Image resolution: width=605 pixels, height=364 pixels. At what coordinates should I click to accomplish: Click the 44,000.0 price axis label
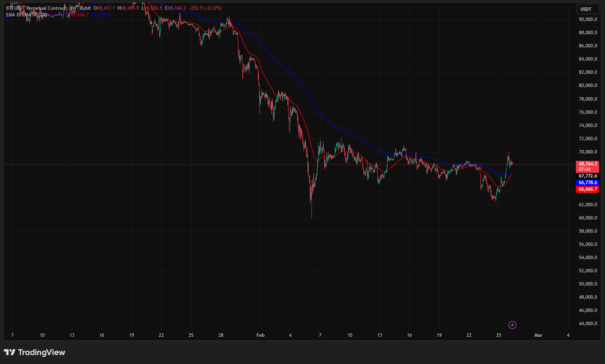588,324
